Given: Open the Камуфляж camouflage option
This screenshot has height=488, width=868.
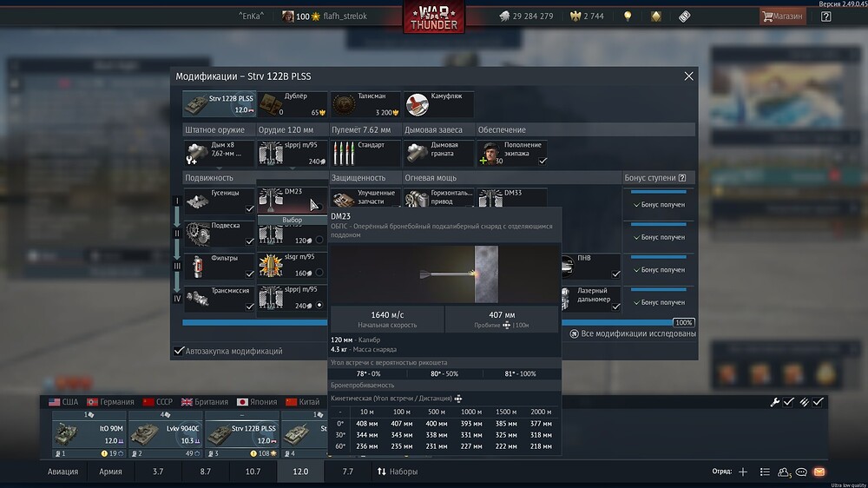Looking at the screenshot, I should coord(439,104).
